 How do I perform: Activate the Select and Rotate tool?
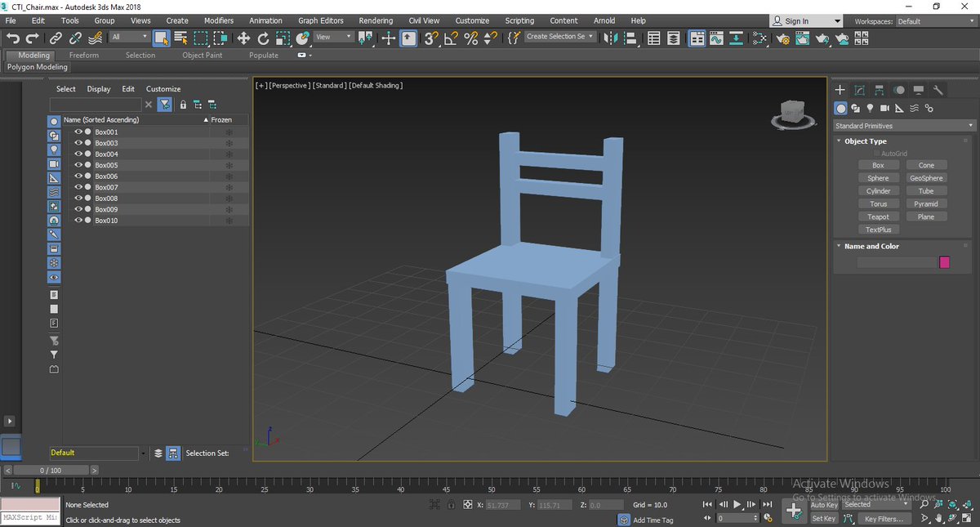click(x=263, y=38)
